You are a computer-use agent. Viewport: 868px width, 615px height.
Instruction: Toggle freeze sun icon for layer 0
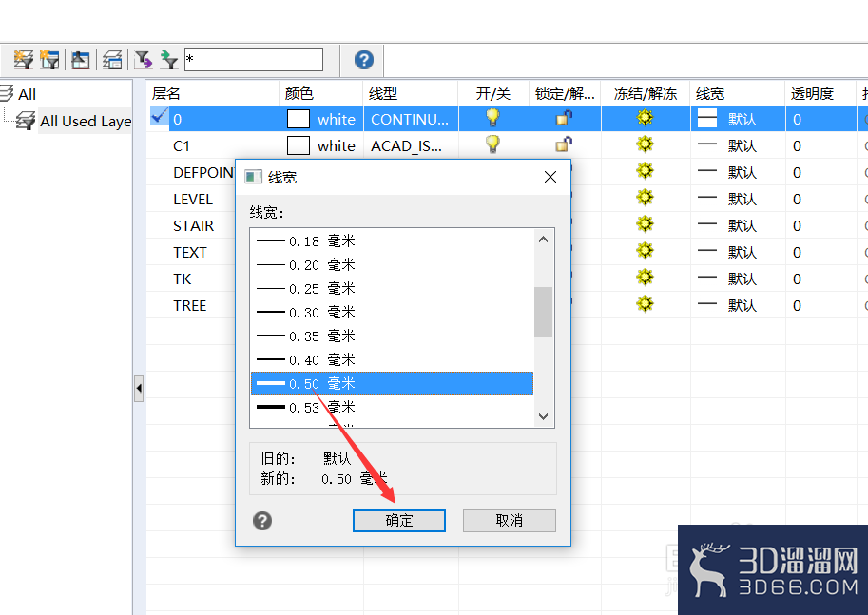[645, 117]
